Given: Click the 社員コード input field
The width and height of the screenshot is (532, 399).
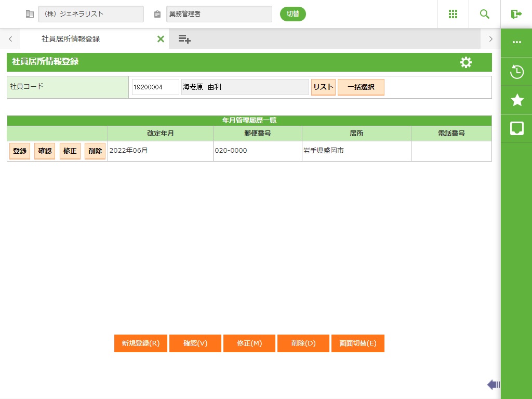Looking at the screenshot, I should (155, 87).
